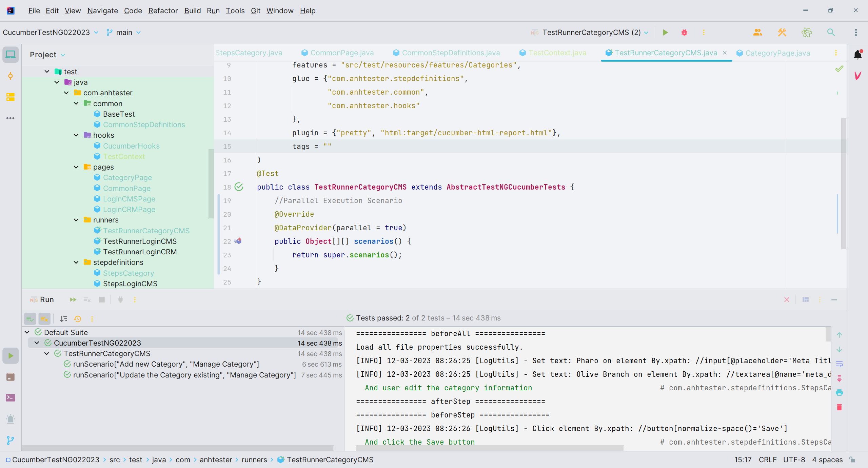Open run toolbar more actions dots

pos(135,299)
